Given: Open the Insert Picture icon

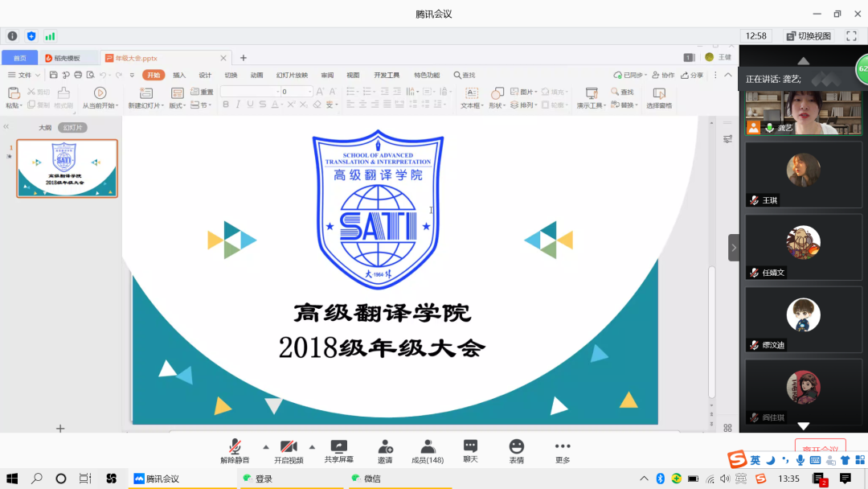Looking at the screenshot, I should [513, 91].
